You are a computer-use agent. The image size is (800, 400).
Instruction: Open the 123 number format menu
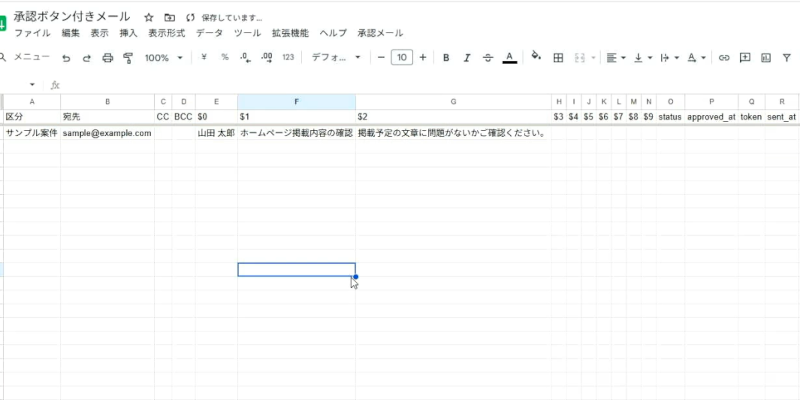click(288, 58)
